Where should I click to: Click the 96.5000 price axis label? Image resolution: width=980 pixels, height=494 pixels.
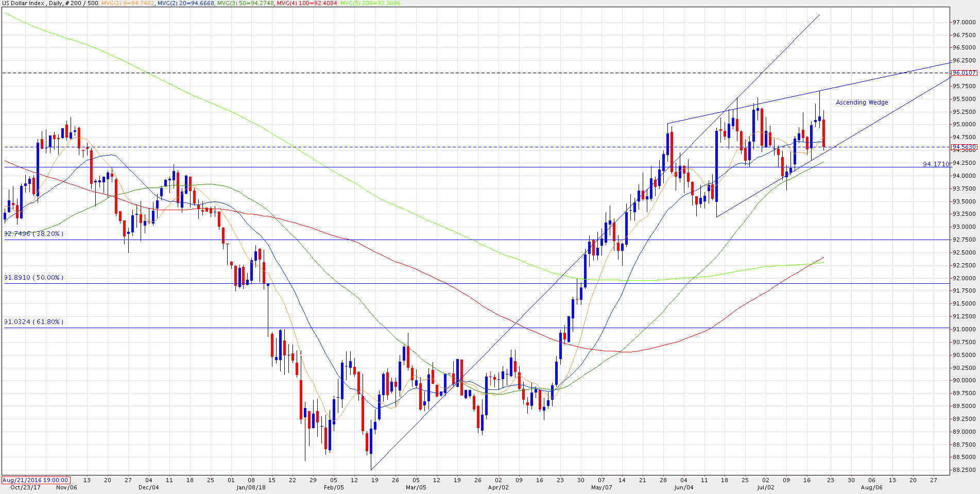[x=964, y=47]
